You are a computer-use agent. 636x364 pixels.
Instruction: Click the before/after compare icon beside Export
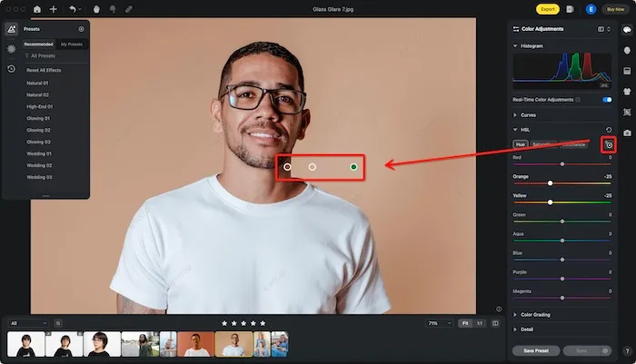tap(570, 9)
